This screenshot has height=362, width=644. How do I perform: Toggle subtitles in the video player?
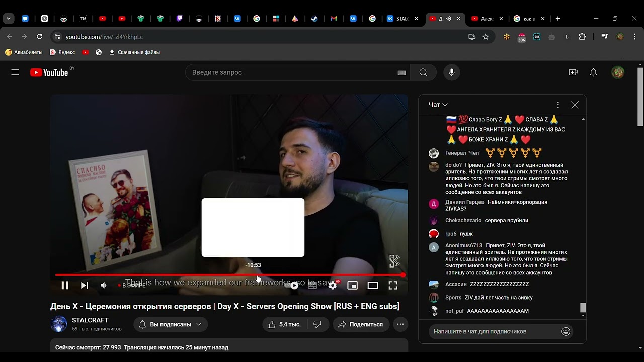(x=312, y=285)
